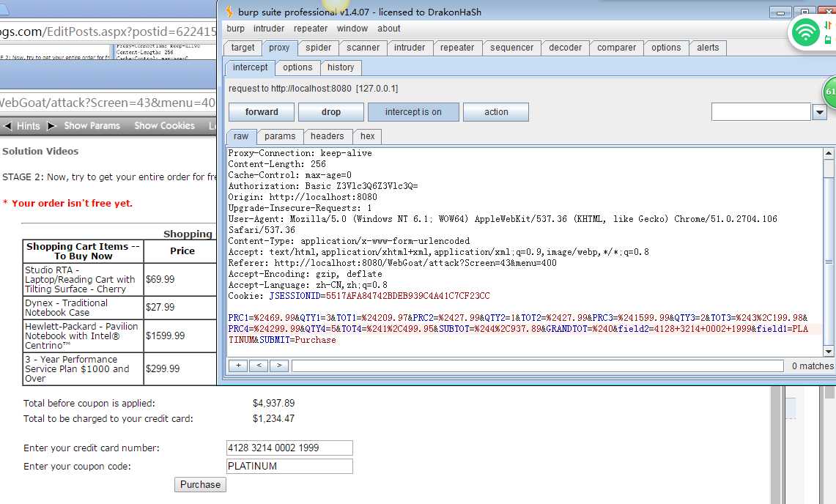The width and height of the screenshot is (836, 504).
Task: Click the Hints link in WebGoat
Action: click(29, 126)
